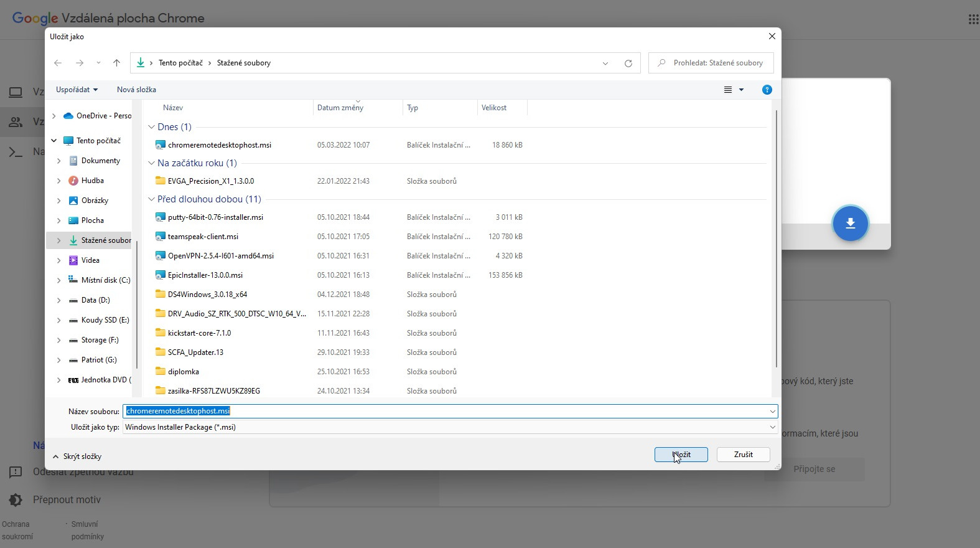Click Stažené soubory breadcrumb segment
Screen dimensions: 980x548
point(244,63)
